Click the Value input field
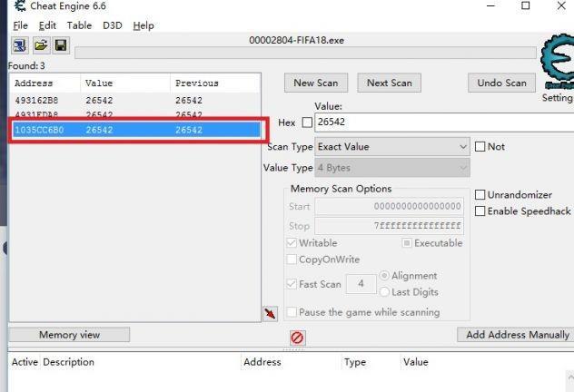 pos(444,122)
